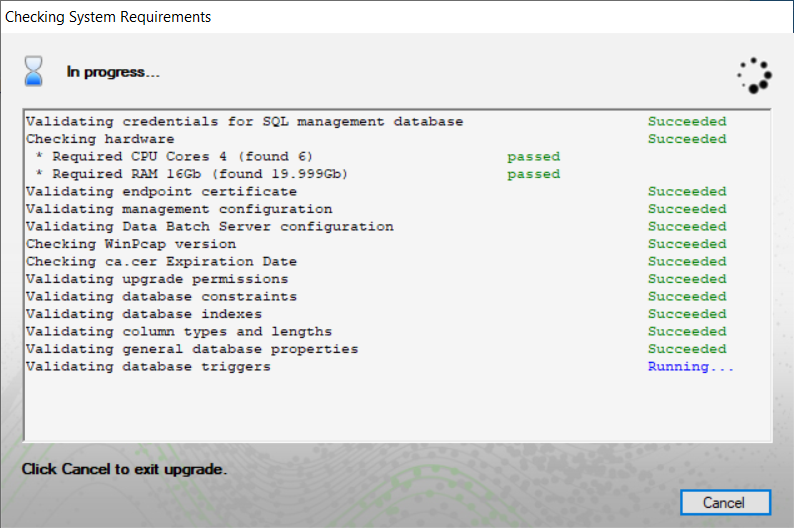
Task: Click the 'Click Cancel to exit upgrade.' message
Action: (x=124, y=469)
